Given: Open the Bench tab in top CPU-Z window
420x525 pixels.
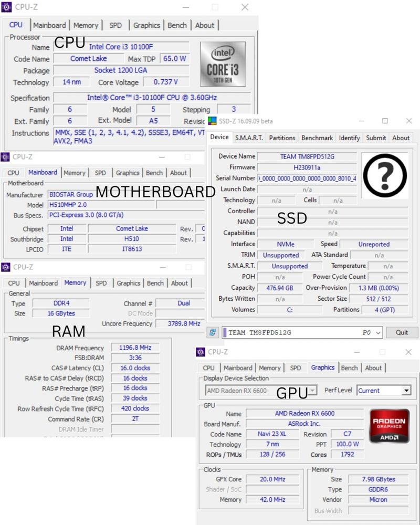Looking at the screenshot, I should click(177, 25).
